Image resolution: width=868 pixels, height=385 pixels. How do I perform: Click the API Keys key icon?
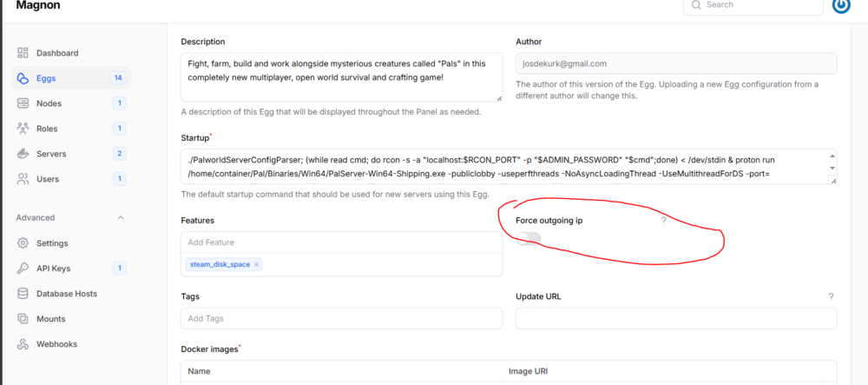click(x=23, y=269)
